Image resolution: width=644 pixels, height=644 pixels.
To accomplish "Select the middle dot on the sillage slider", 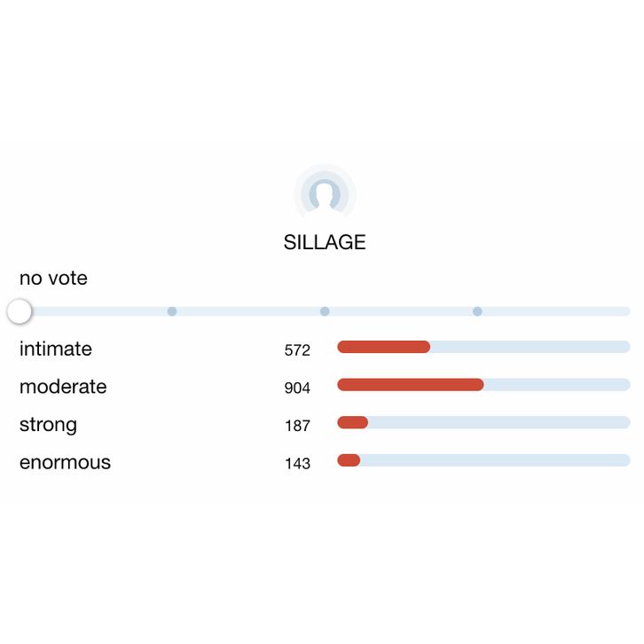I will tap(325, 311).
